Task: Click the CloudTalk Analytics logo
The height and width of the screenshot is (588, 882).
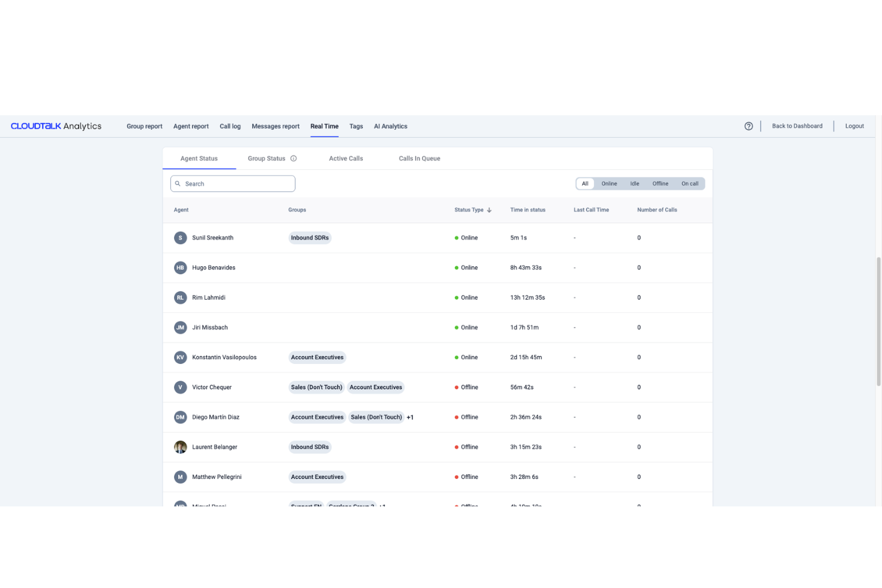Action: coord(55,126)
